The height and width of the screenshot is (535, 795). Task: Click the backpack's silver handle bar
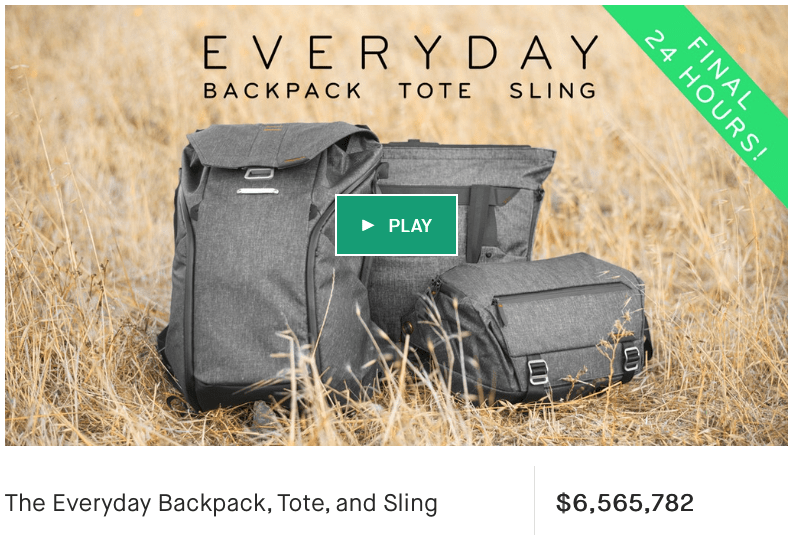pyautogui.click(x=258, y=191)
